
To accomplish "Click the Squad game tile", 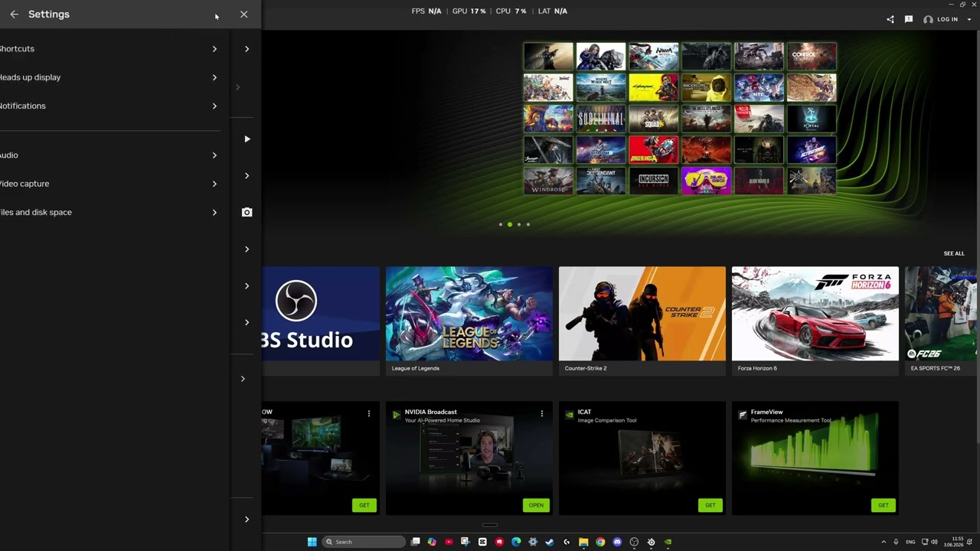I will coord(654,119).
